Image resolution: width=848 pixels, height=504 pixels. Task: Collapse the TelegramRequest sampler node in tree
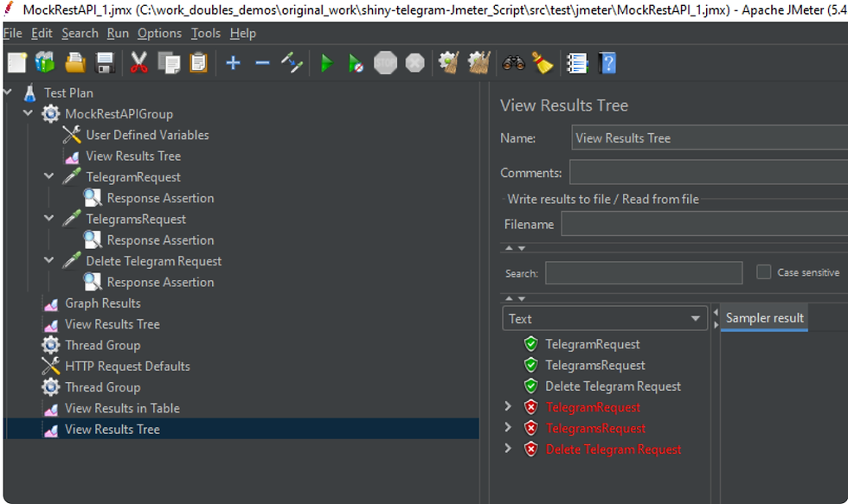48,176
